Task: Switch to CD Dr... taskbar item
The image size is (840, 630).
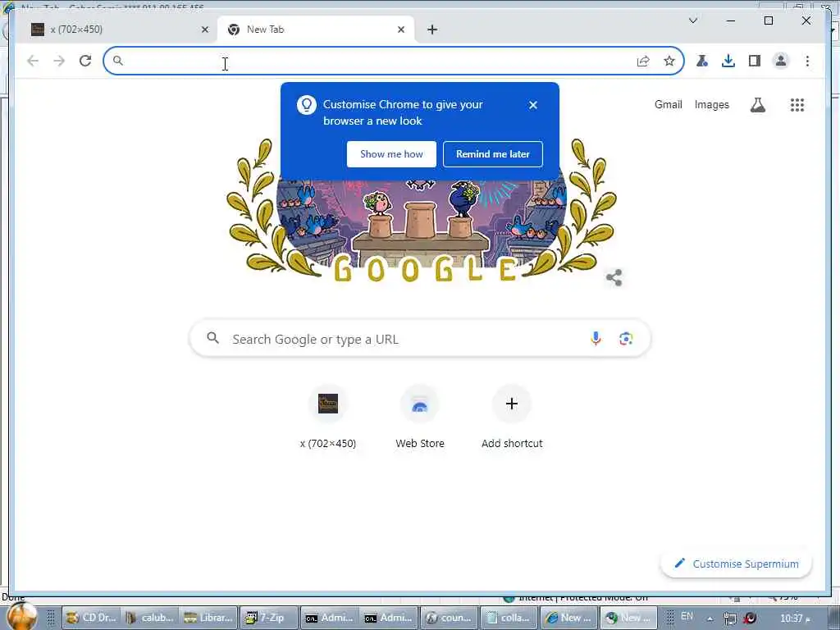Action: 90,619
